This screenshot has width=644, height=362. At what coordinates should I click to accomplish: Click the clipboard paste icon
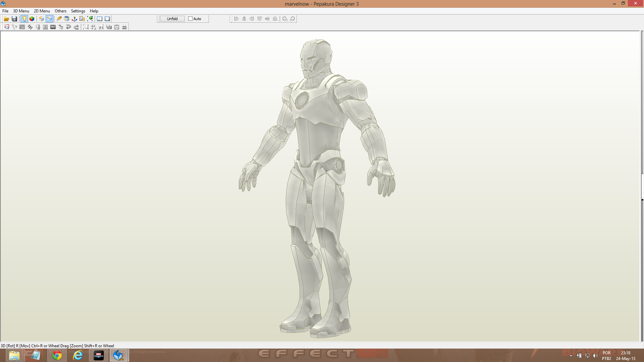pyautogui.click(x=117, y=27)
